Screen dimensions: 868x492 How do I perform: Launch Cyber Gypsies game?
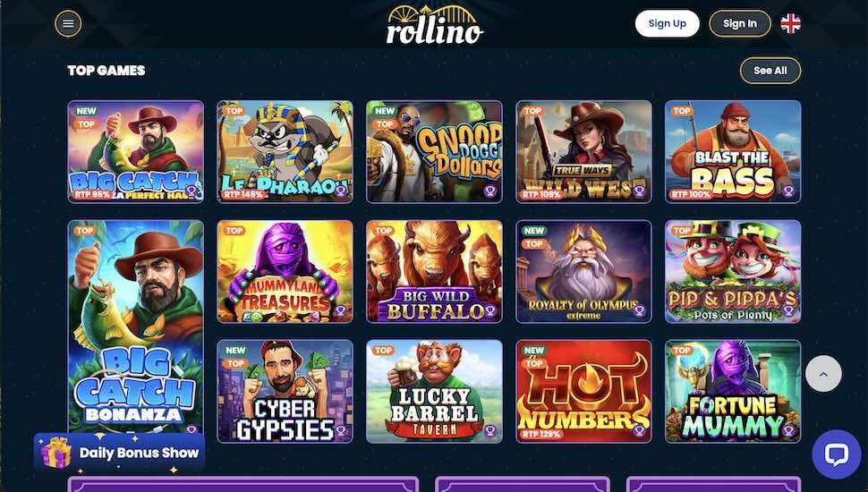coord(285,391)
